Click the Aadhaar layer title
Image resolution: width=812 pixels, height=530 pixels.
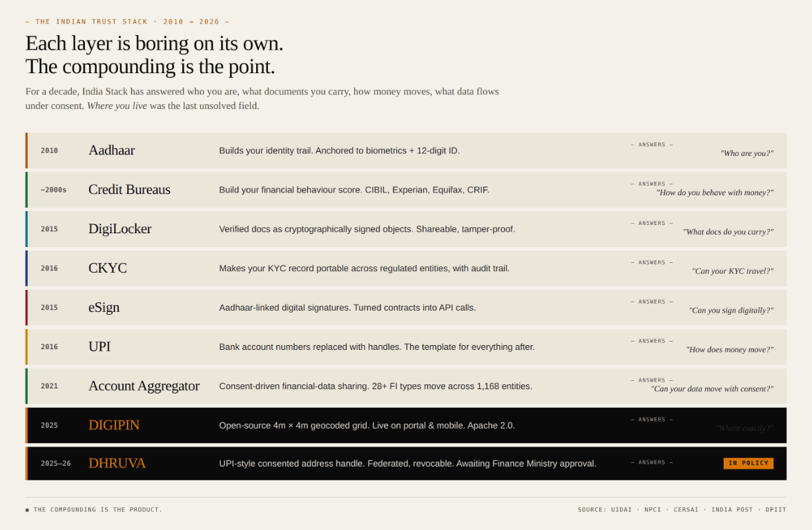point(111,150)
